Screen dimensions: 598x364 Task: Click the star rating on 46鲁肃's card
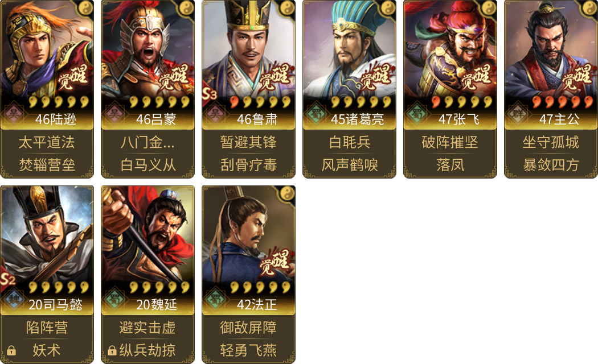click(261, 102)
